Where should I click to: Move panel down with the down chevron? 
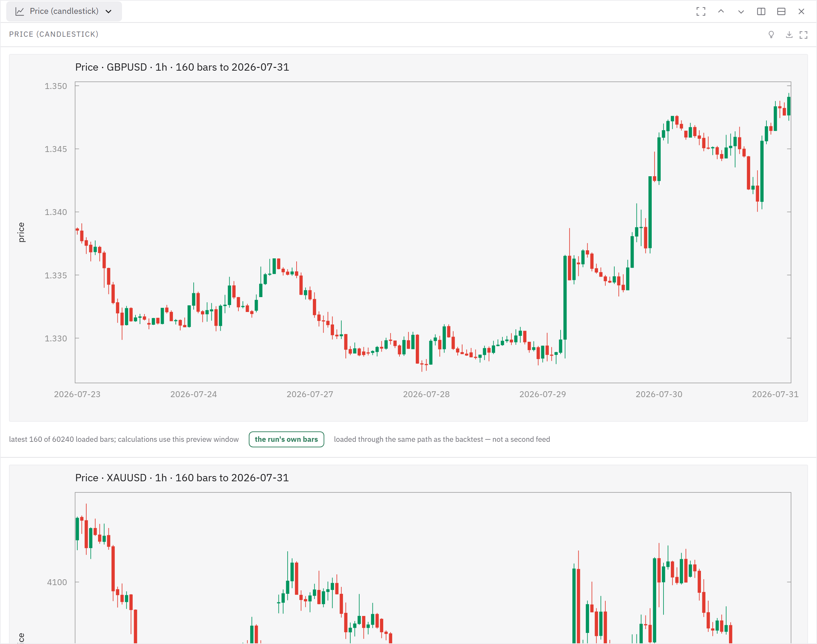pos(741,11)
